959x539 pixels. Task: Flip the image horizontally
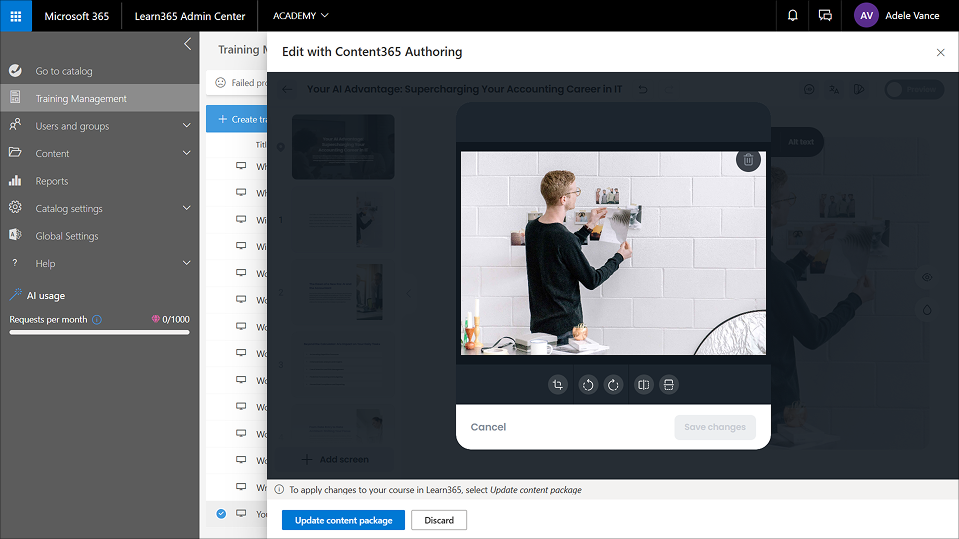pos(644,385)
